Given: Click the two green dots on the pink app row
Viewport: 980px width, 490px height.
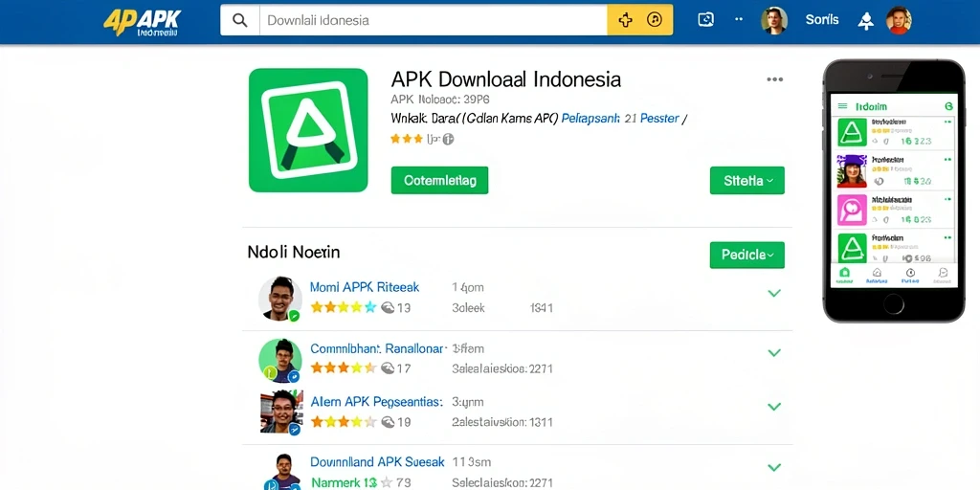Looking at the screenshot, I should coord(948,199).
